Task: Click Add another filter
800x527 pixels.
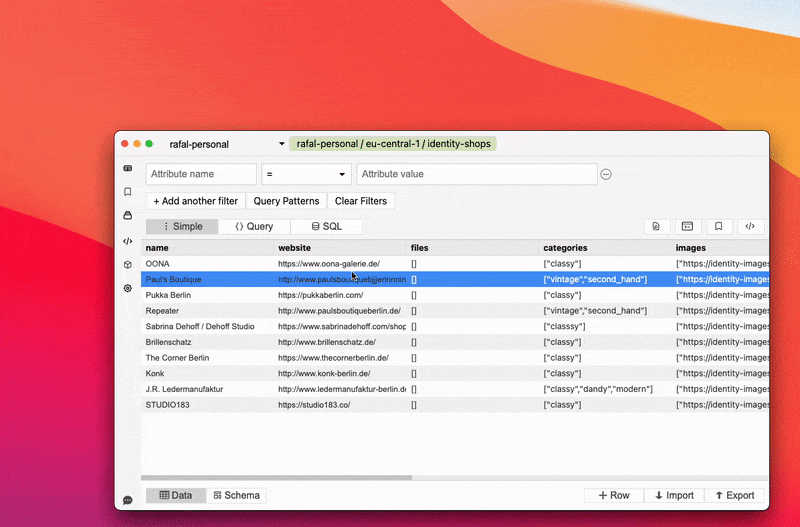Action: [x=196, y=201]
